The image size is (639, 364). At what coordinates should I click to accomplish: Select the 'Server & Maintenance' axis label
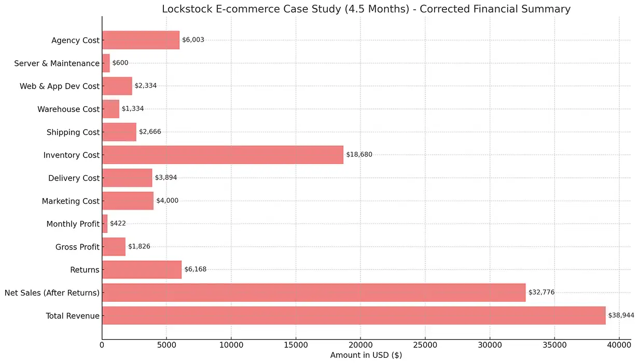(57, 63)
